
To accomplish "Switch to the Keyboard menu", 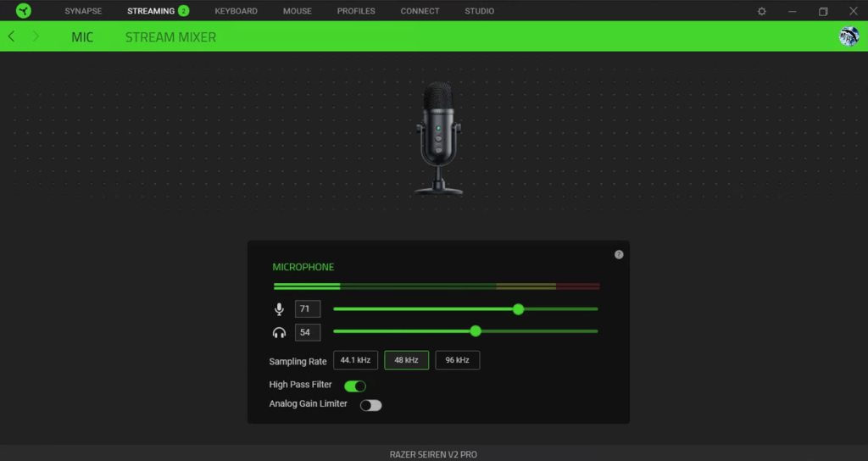I will (236, 11).
